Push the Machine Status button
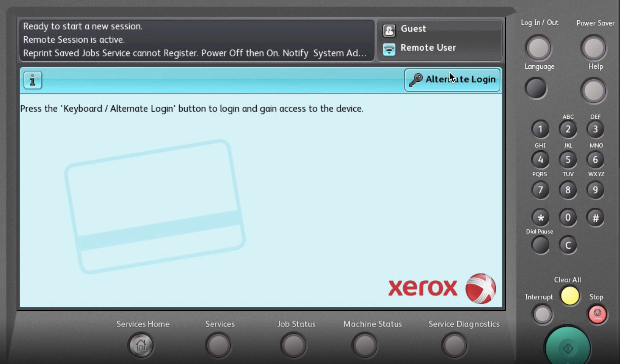The height and width of the screenshot is (364, 620). (x=365, y=345)
